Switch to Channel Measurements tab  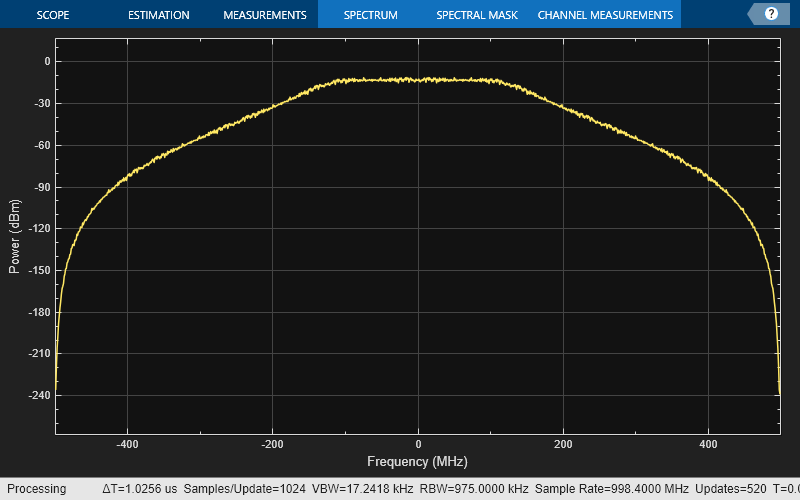pos(605,15)
